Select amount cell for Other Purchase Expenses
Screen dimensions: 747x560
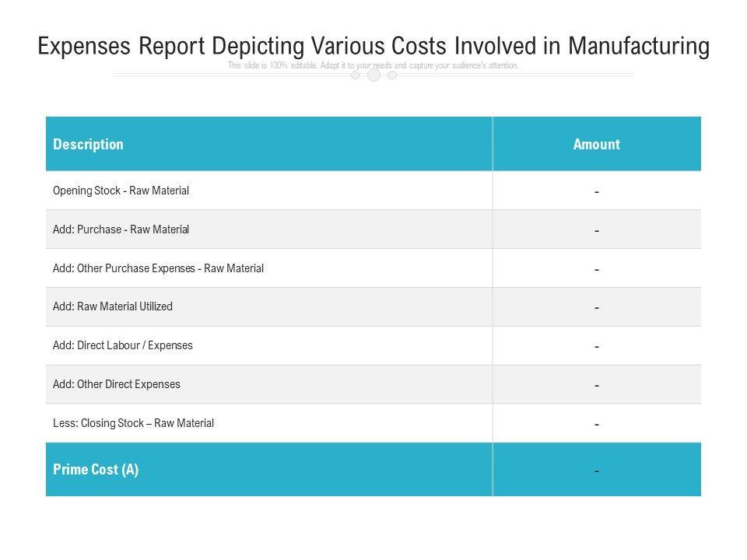click(596, 269)
